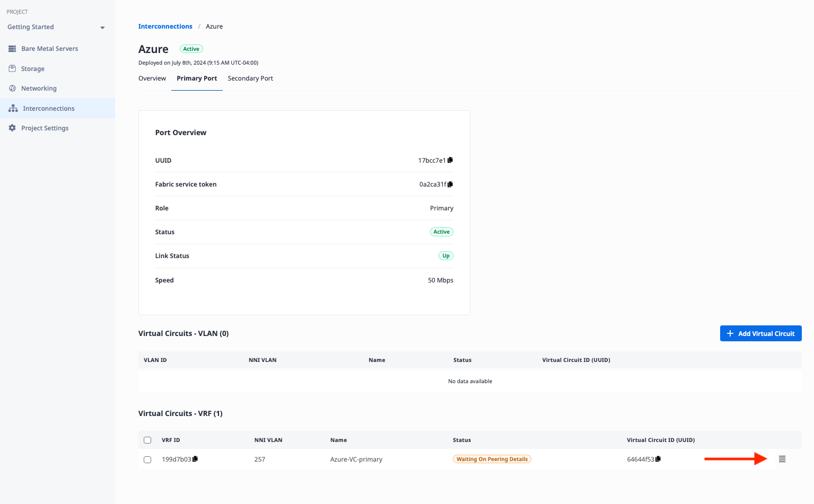Click the Interconnections breadcrumb link
814x504 pixels.
tap(165, 26)
